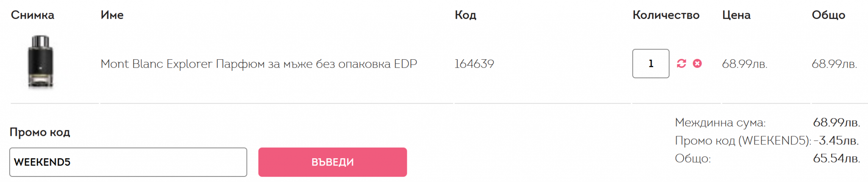This screenshot has height=182, width=868.
Task: Open the Mont Blanc Explorer product name link
Action: coord(259,64)
